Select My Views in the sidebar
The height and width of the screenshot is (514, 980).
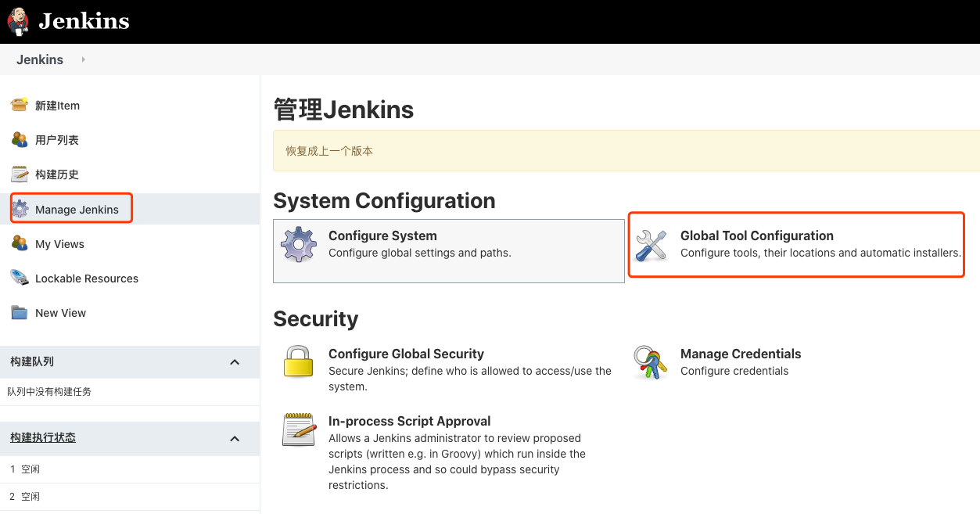[x=59, y=243]
